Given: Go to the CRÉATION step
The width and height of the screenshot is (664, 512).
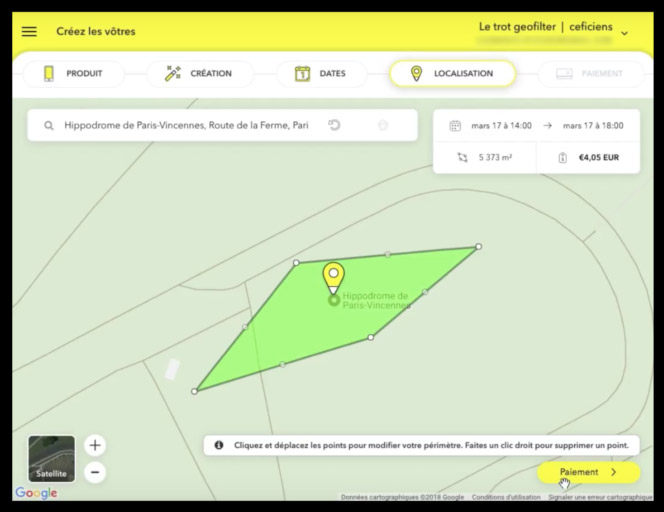Looking at the screenshot, I should pos(200,74).
